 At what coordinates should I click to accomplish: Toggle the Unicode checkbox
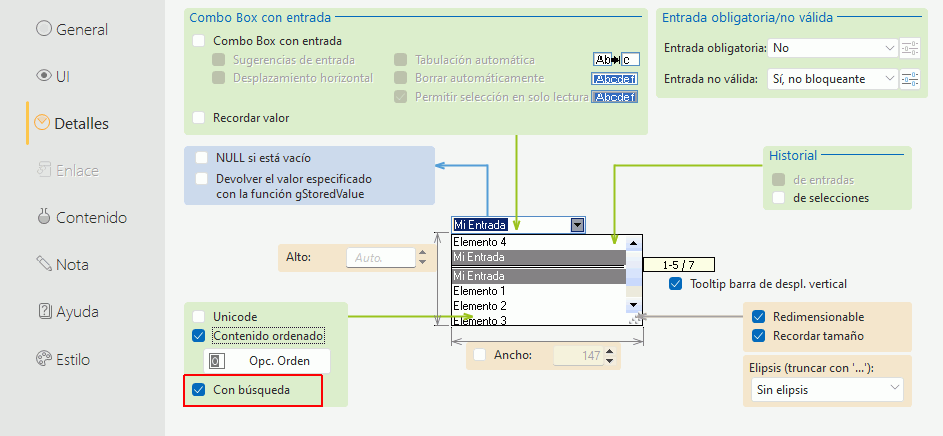coord(198,316)
